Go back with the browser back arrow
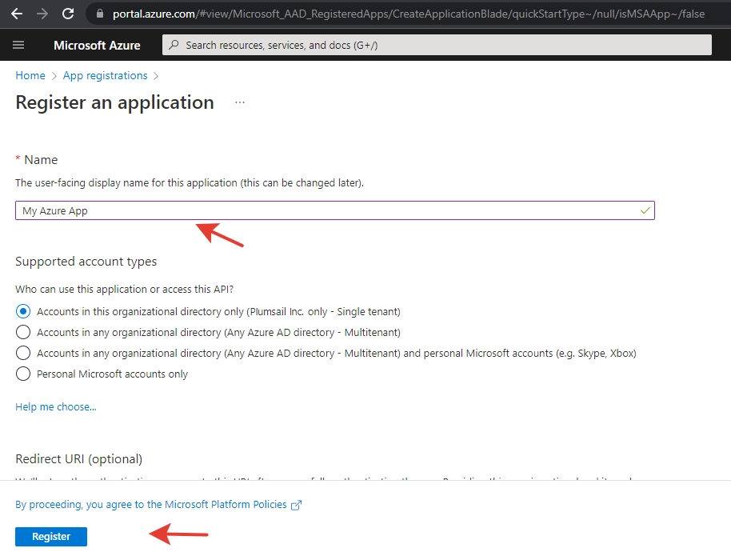731x560 pixels. click(x=17, y=14)
